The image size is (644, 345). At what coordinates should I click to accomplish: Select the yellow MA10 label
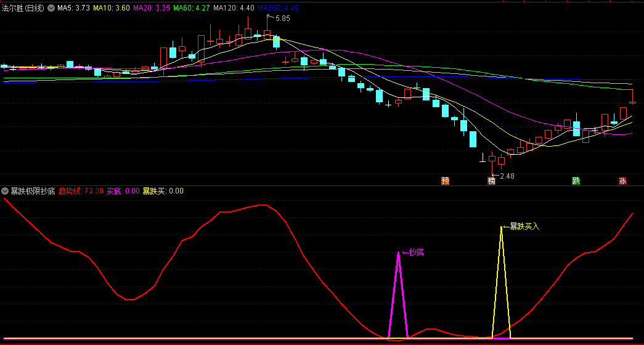[112, 8]
